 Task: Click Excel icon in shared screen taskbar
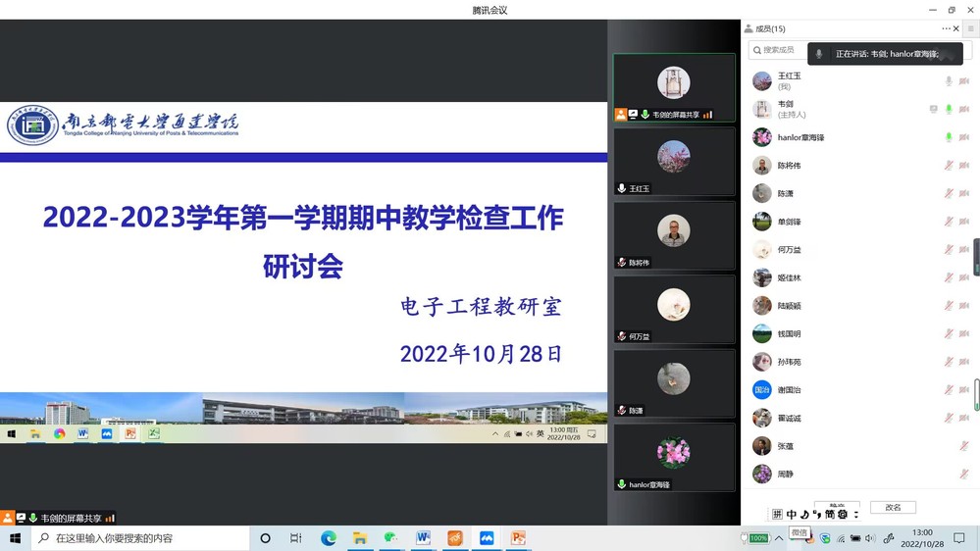pyautogui.click(x=154, y=433)
